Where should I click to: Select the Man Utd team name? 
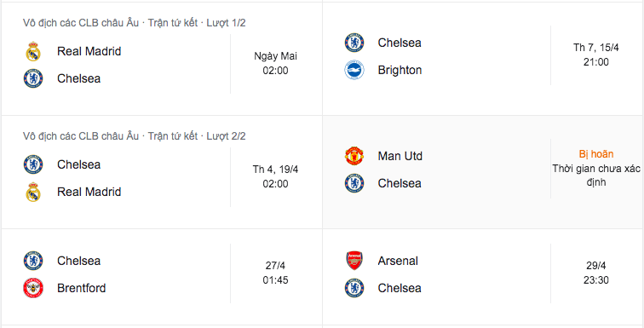click(x=400, y=156)
